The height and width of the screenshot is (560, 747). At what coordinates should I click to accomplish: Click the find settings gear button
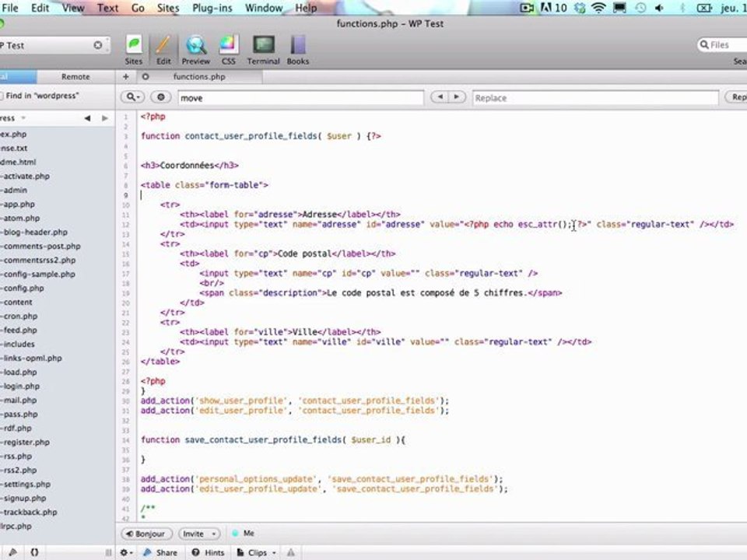[161, 97]
